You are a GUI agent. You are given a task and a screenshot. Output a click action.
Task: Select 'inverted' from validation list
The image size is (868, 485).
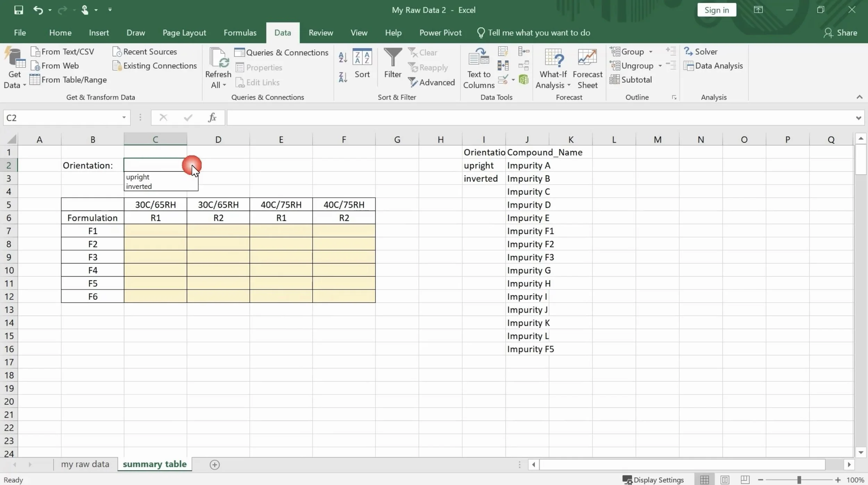[139, 187]
